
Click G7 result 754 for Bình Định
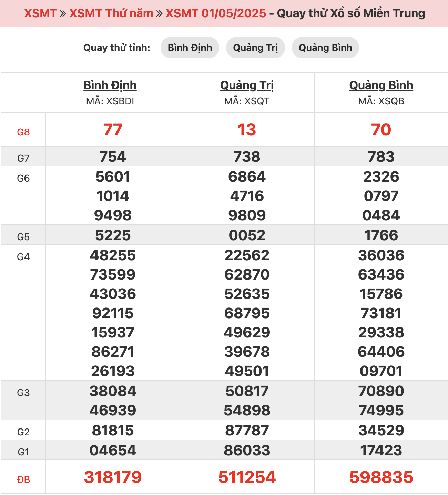pyautogui.click(x=113, y=157)
